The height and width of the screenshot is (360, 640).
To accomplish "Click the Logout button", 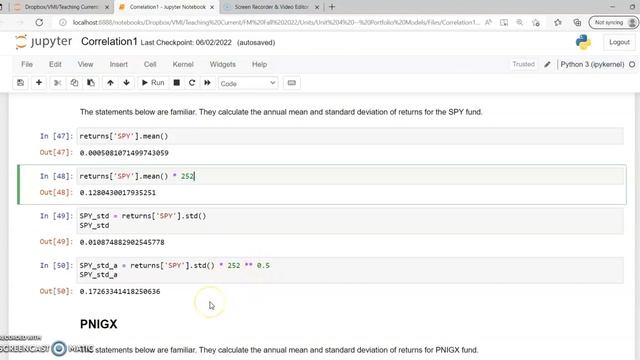I will click(x=619, y=42).
